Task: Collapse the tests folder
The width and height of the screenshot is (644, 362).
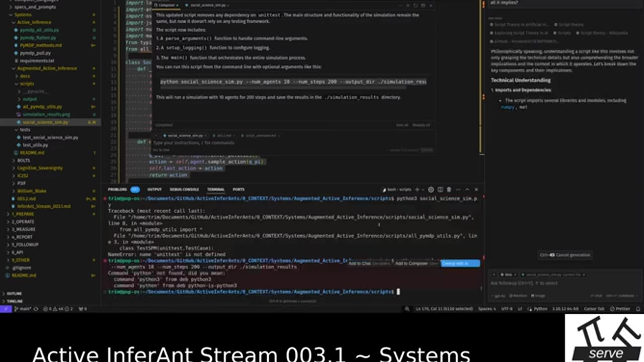Action: (x=25, y=130)
